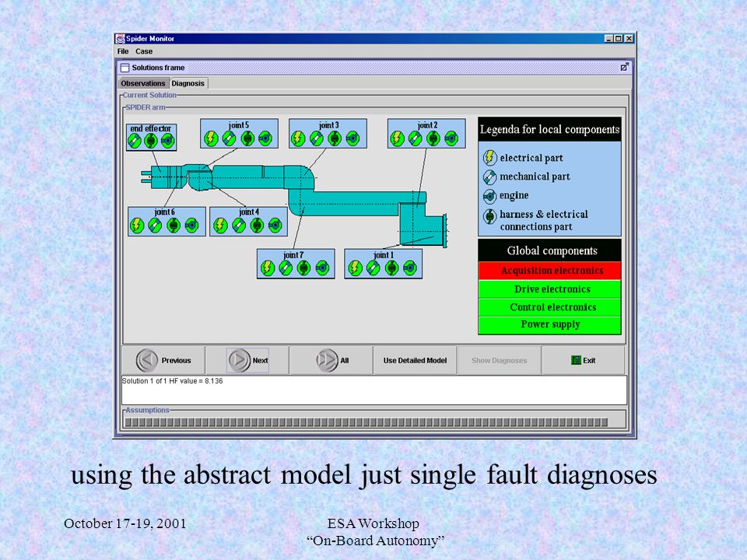Click the end effector mechanical part icon
Screen dimensions: 747x560
click(x=135, y=141)
